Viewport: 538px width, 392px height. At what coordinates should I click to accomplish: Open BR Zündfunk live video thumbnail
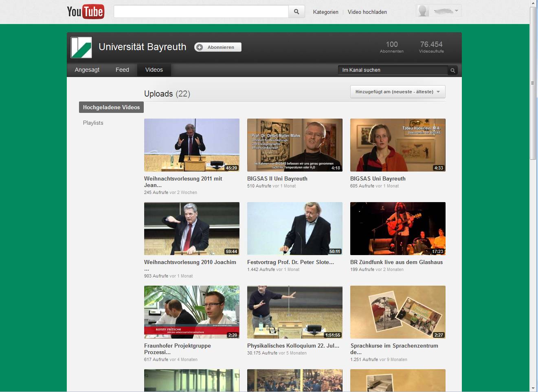tap(397, 229)
